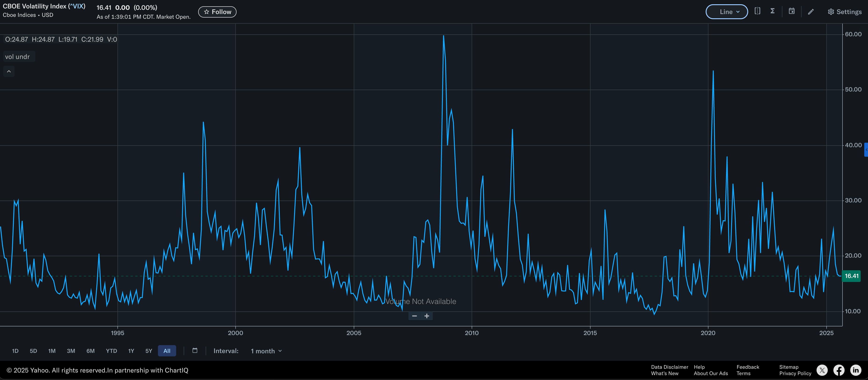Viewport: 868px width, 380px height.
Task: Select the 1D time range
Action: click(x=15, y=351)
